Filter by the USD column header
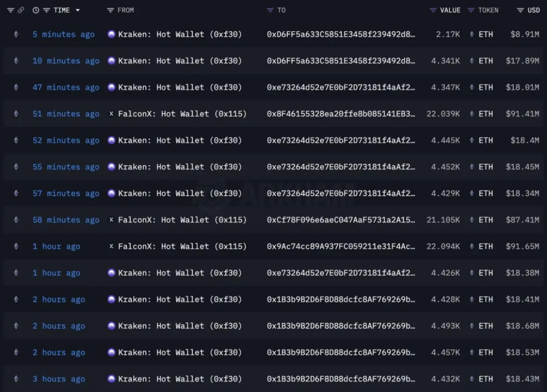Screen dimensions: 547x392 click(x=528, y=10)
